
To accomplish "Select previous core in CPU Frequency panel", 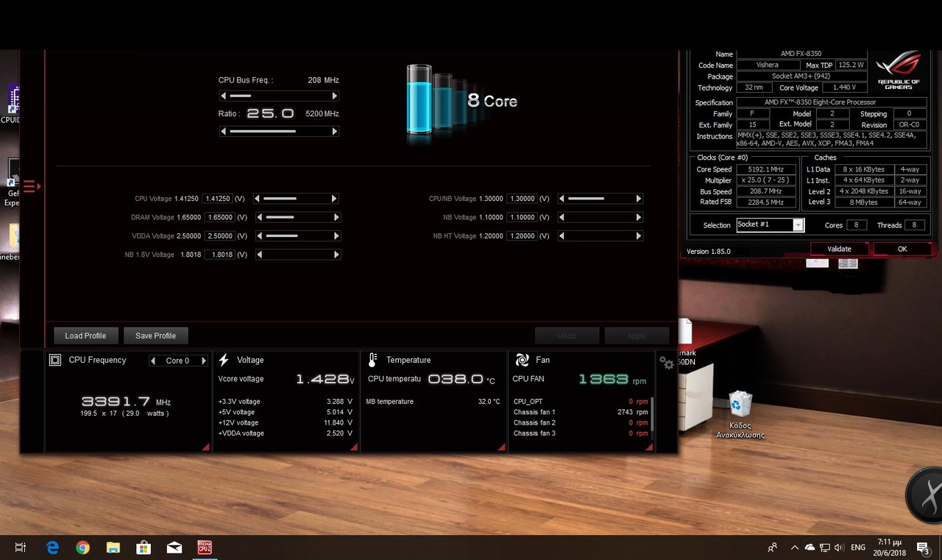I will click(153, 361).
